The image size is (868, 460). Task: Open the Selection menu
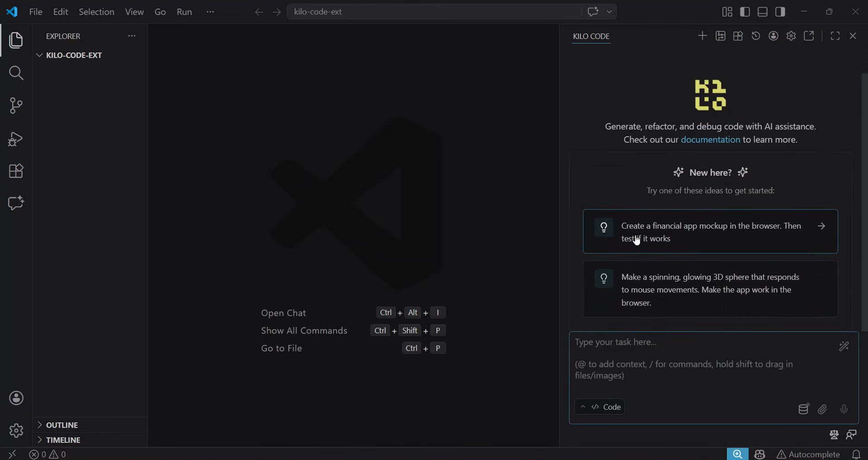point(96,12)
